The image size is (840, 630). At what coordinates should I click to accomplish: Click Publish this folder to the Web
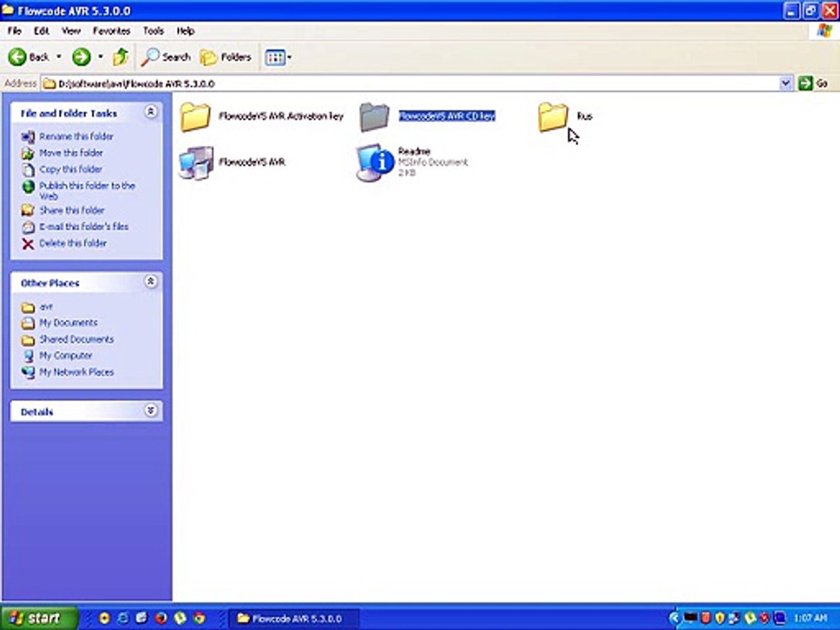[87, 190]
